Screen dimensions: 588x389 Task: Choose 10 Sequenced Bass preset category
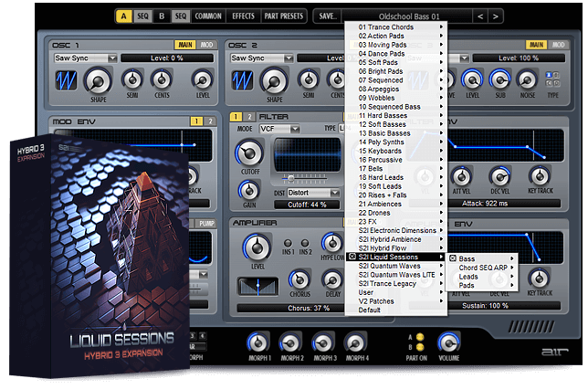pos(395,107)
